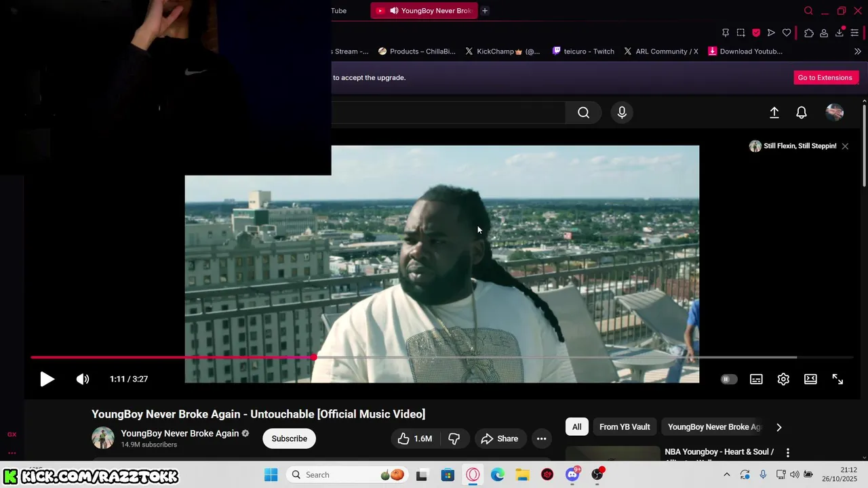The height and width of the screenshot is (488, 868).
Task: Click the send/flow arrow icon in address bar
Action: (771, 33)
